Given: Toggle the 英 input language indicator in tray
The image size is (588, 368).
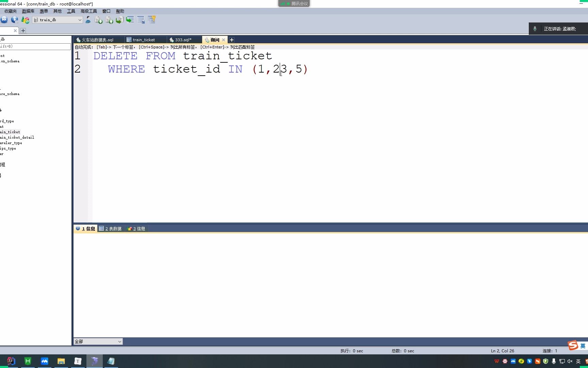Looking at the screenshot, I should [x=578, y=361].
